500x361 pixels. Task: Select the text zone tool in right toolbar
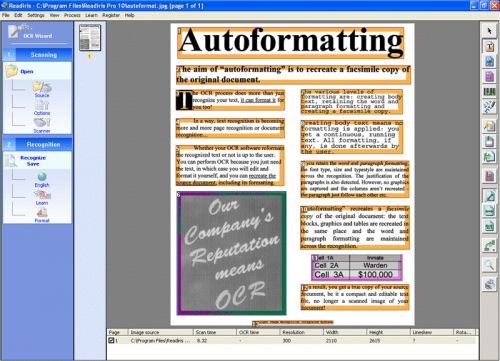(489, 46)
